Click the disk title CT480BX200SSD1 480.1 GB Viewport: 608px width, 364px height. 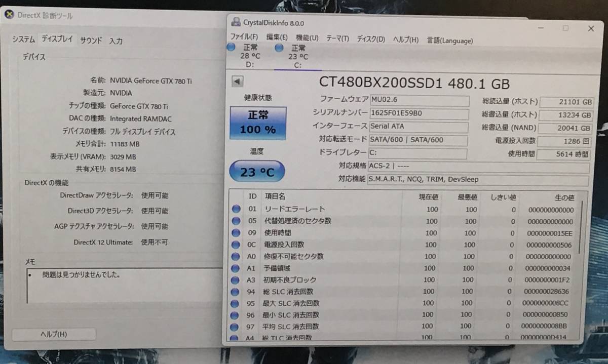coord(414,83)
